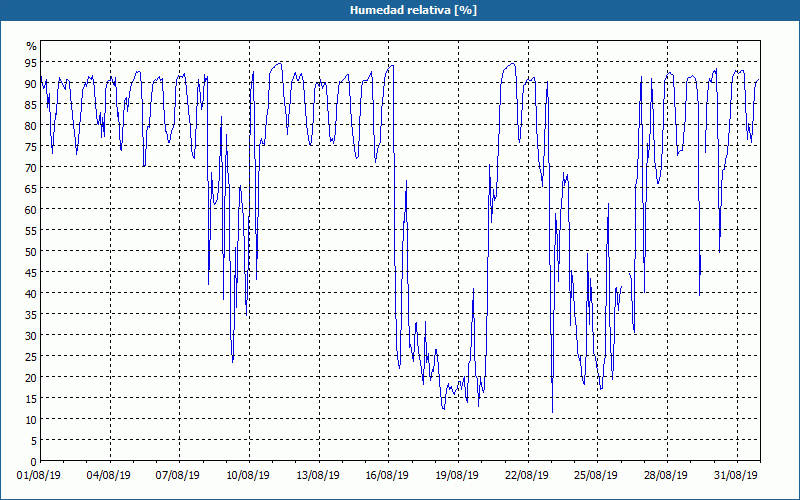Click the 80 value on the y-axis

(x=31, y=126)
